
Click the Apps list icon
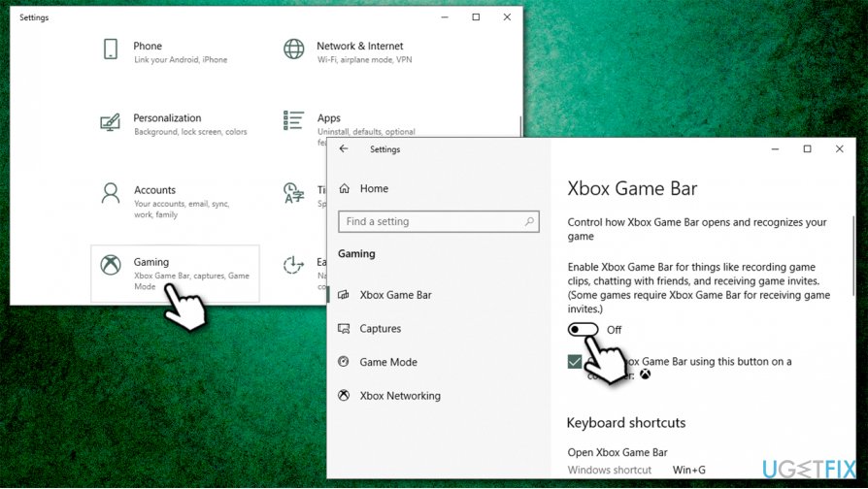pos(293,120)
